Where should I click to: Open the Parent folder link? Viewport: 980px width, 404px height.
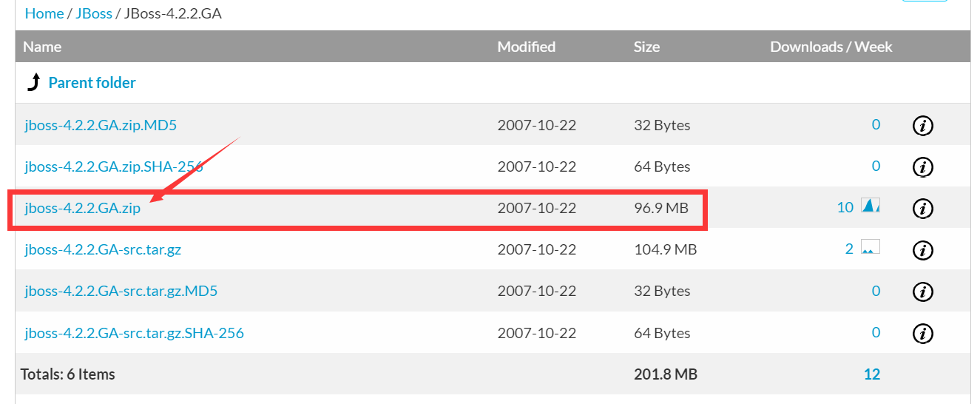[x=92, y=83]
